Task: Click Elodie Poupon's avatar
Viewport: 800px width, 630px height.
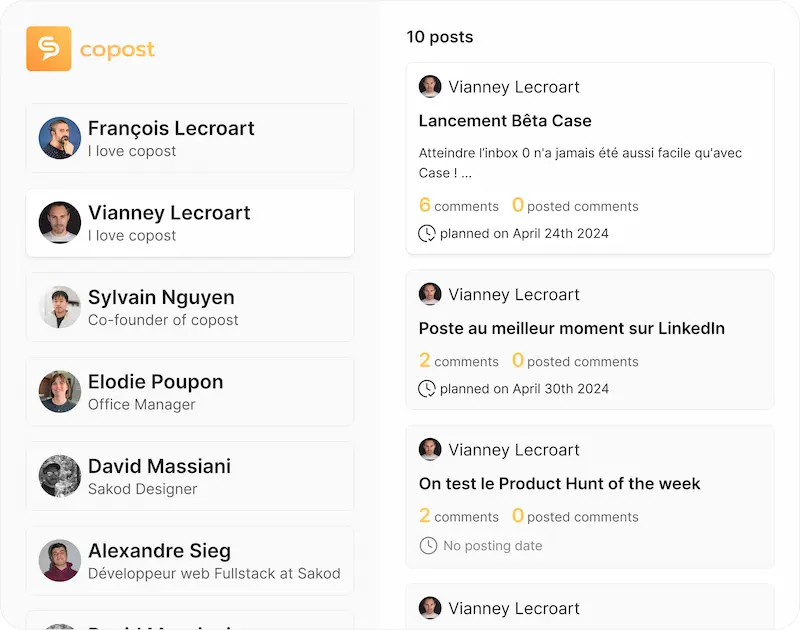Action: (x=59, y=392)
